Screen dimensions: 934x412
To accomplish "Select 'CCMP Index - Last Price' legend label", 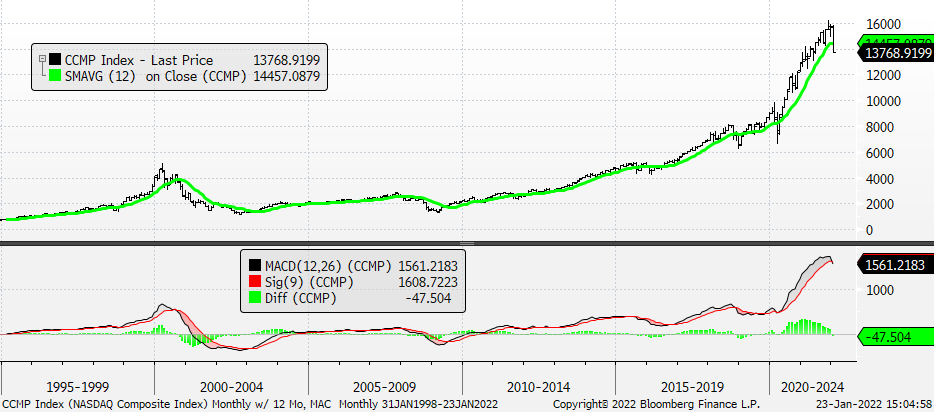I will [x=139, y=60].
